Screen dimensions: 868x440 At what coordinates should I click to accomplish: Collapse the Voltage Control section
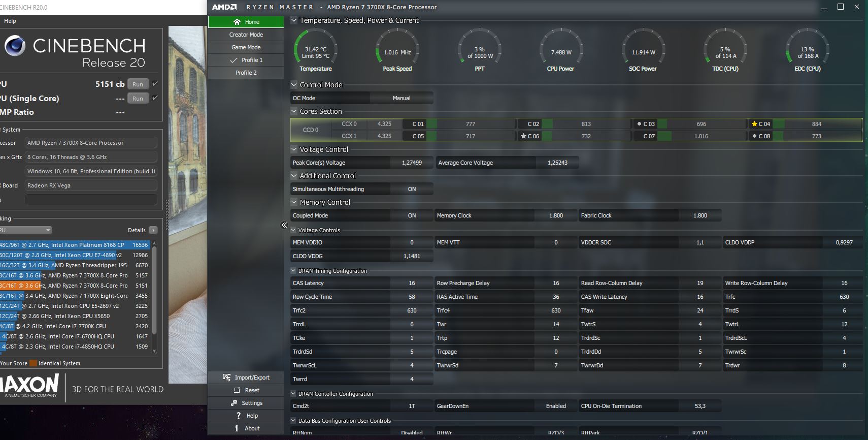point(294,149)
